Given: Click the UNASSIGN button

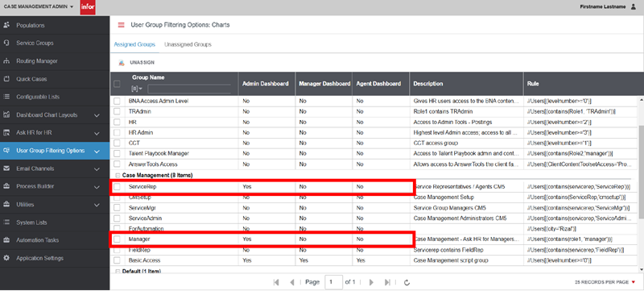Looking at the screenshot, I should 142,63.
